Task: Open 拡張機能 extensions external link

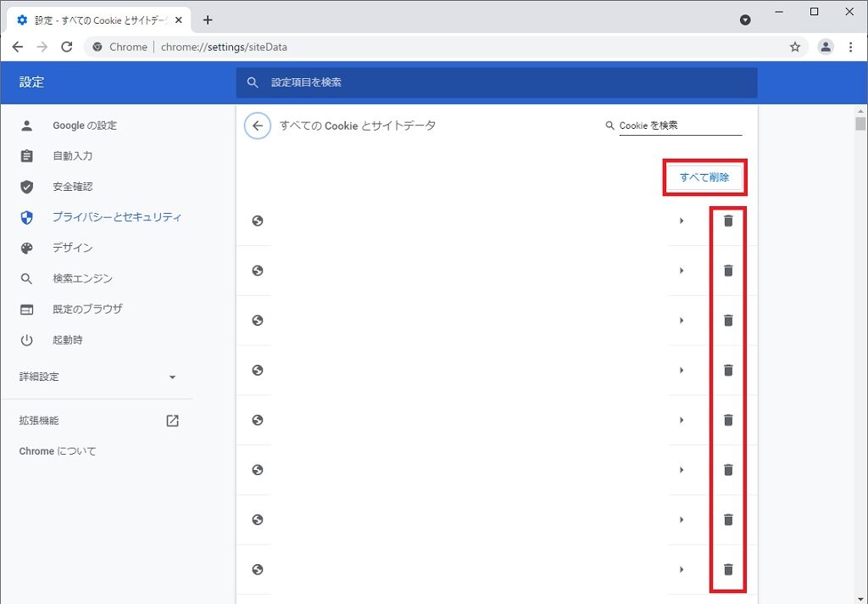Action: 172,421
